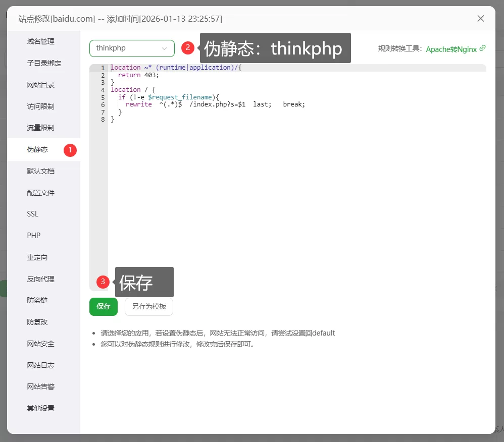The height and width of the screenshot is (442, 504).
Task: Open 网站日志 website logs
Action: pos(40,365)
